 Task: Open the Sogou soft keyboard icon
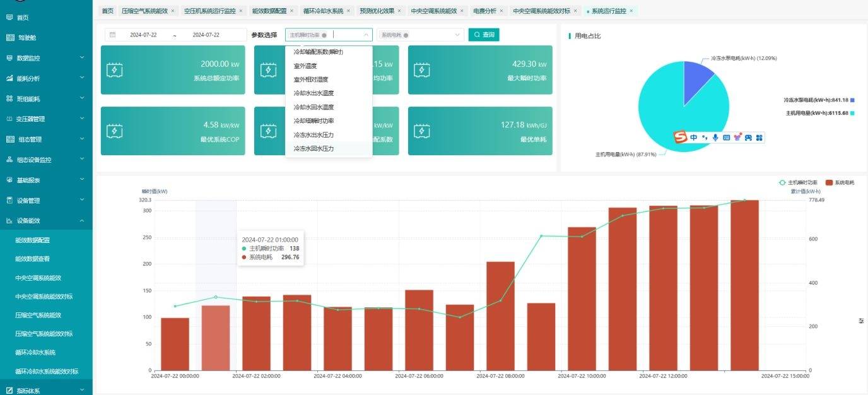(x=726, y=137)
